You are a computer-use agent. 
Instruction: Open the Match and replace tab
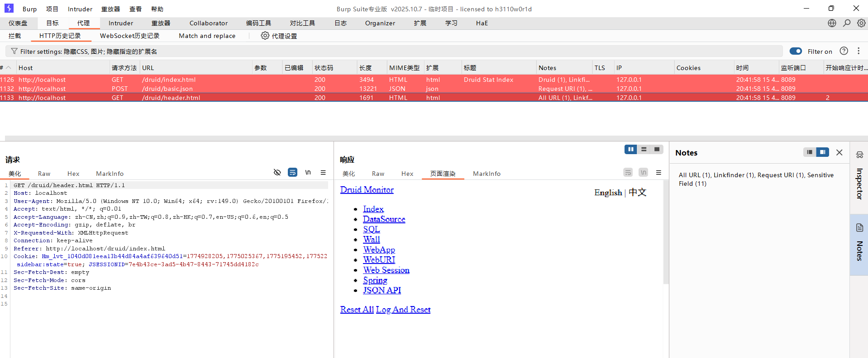[207, 36]
